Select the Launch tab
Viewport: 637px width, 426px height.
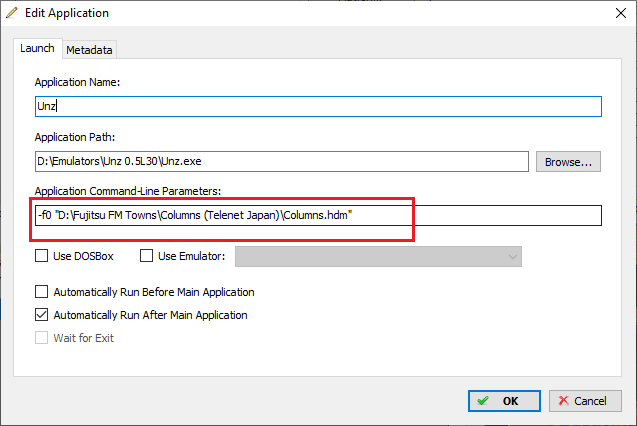37,48
